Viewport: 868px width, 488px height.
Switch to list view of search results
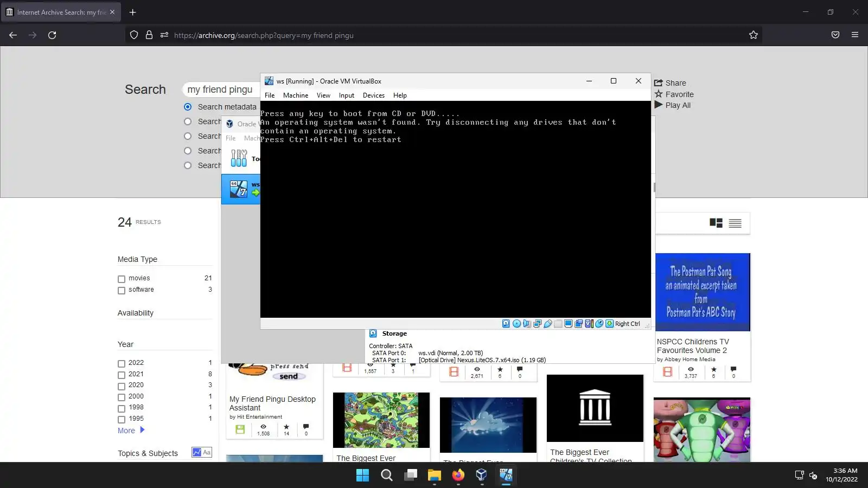[735, 223]
